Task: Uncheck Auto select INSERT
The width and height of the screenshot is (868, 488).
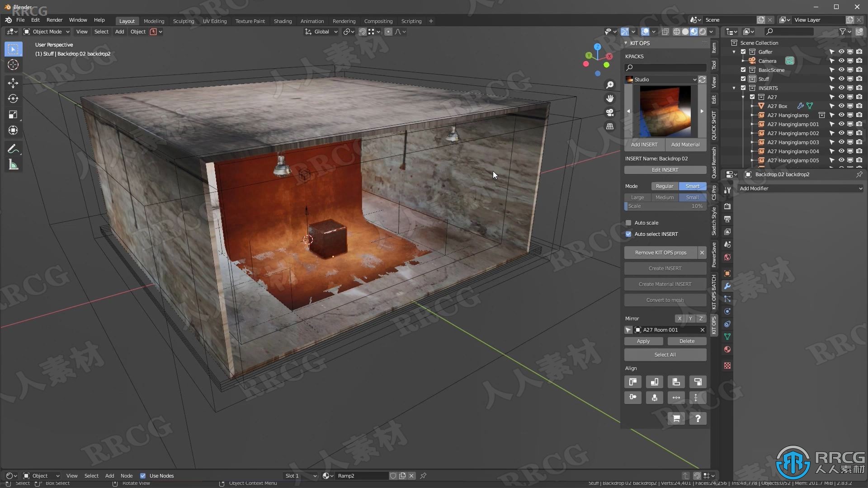Action: click(x=628, y=234)
